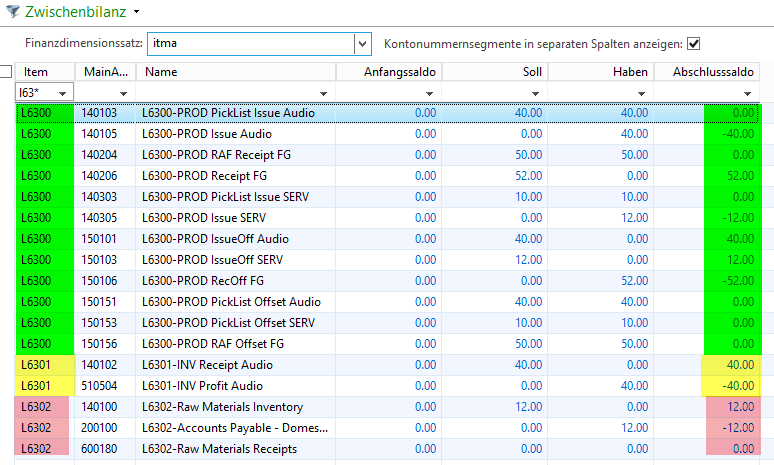Select the L6302-Raw Materials Inventory row
The height and width of the screenshot is (465, 774).
(x=236, y=408)
